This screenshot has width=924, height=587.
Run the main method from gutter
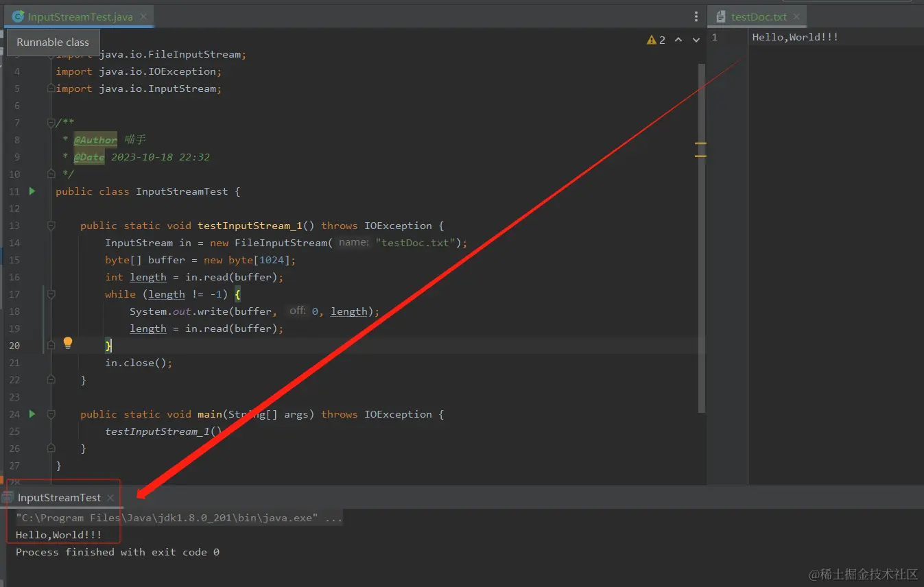coord(32,414)
